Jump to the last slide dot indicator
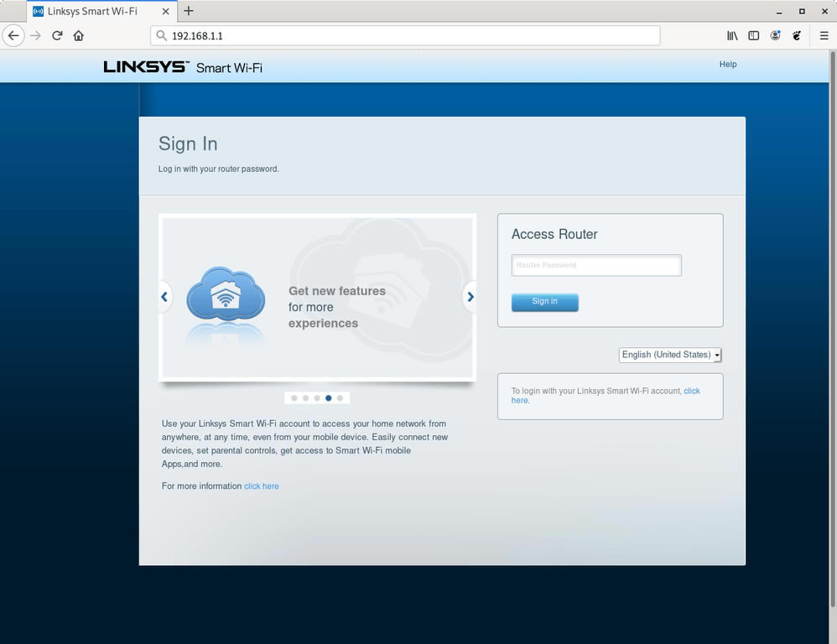This screenshot has width=837, height=644. tap(340, 397)
